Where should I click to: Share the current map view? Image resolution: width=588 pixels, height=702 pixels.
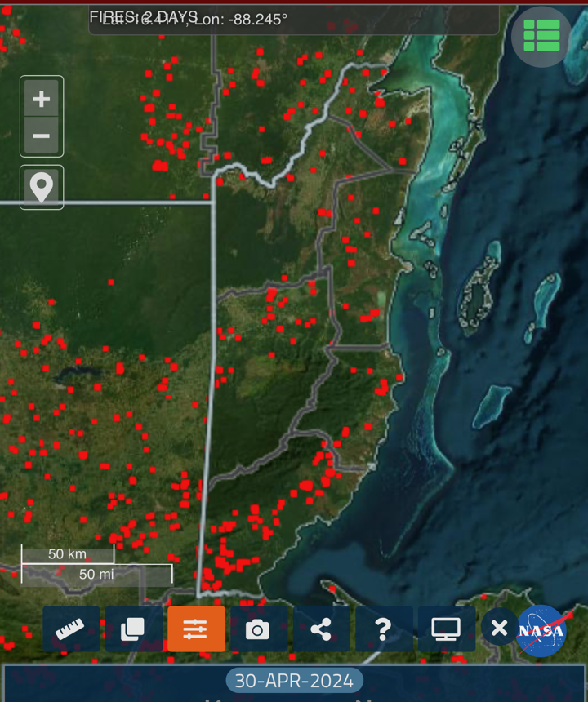click(321, 629)
